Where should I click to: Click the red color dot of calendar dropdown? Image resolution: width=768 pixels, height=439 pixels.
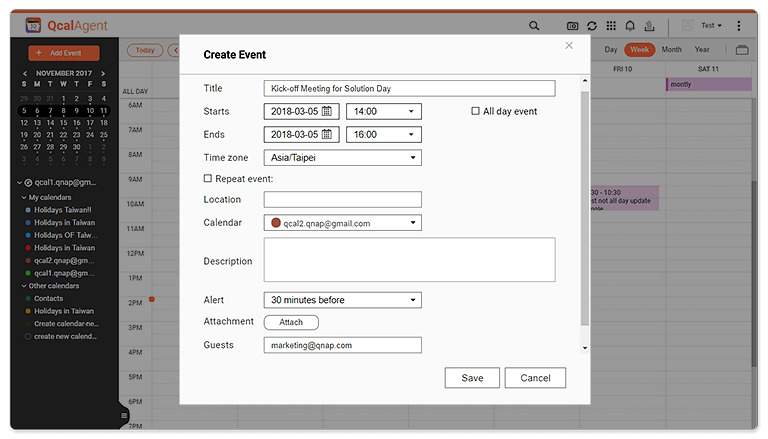tap(276, 223)
